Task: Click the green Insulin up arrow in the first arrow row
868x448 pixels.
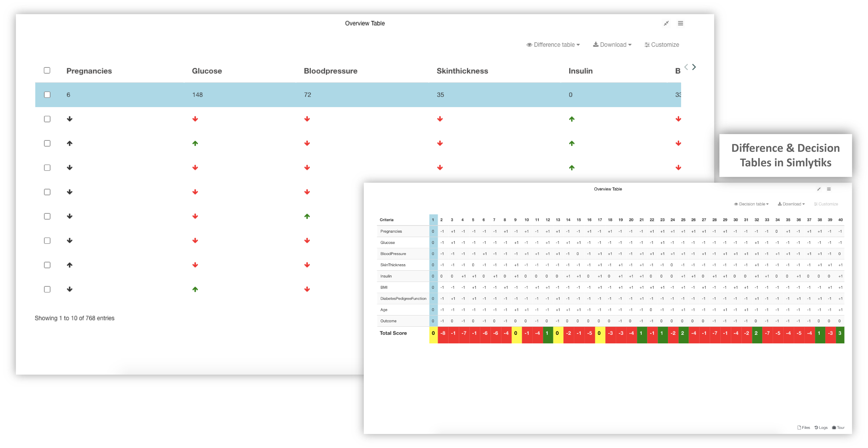Action: pyautogui.click(x=572, y=119)
